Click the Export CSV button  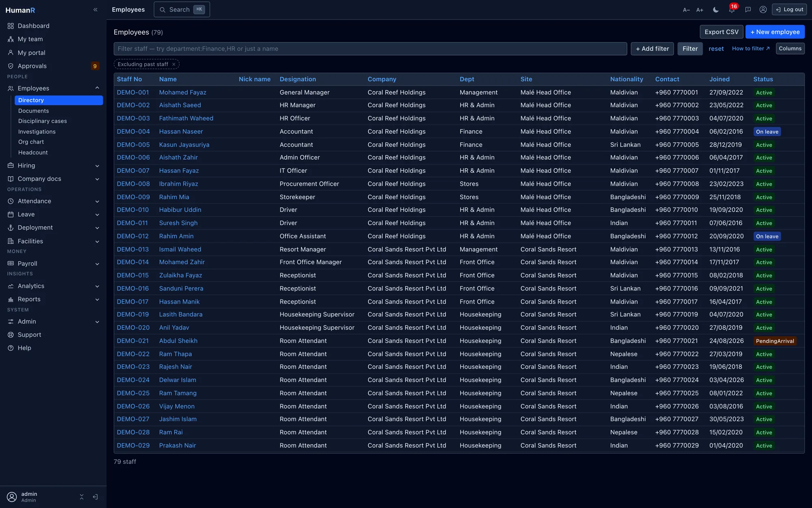point(721,32)
